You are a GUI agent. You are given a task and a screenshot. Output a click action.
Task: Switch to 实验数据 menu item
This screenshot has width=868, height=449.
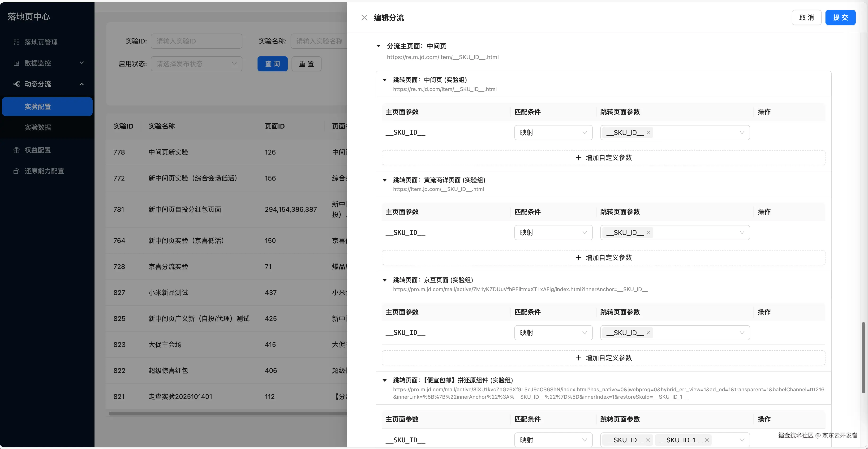click(38, 127)
